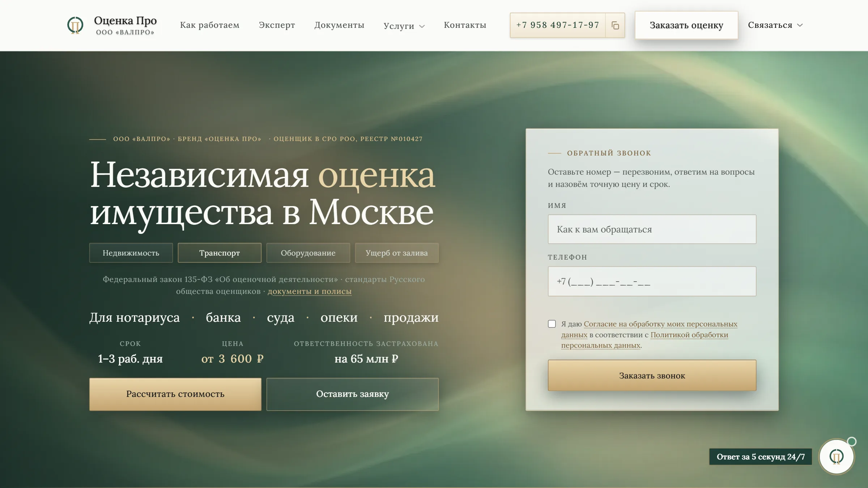Click ОЦЕНЩИК В СРО РОО, РЕЕСТР №010427 text
868x488 pixels.
pos(348,139)
